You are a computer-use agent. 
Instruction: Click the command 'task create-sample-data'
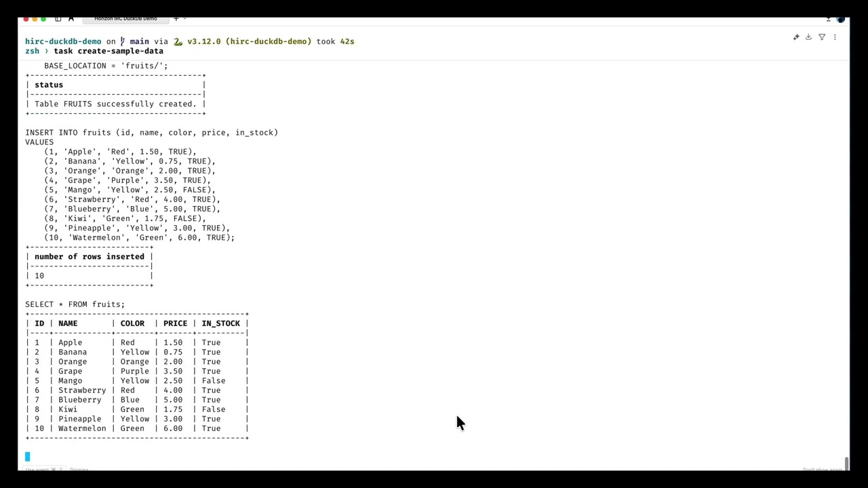pyautogui.click(x=108, y=51)
